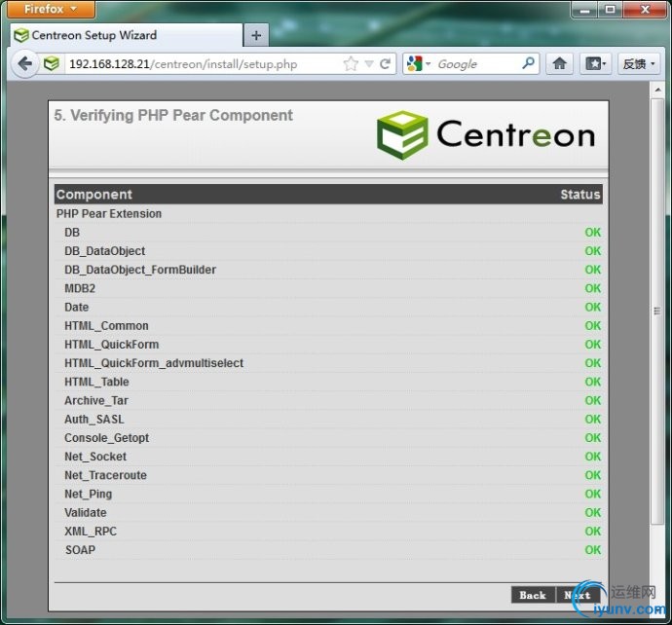Image resolution: width=672 pixels, height=625 pixels.
Task: Click the step 5 Verifying PHP Pear heading
Action: point(173,116)
